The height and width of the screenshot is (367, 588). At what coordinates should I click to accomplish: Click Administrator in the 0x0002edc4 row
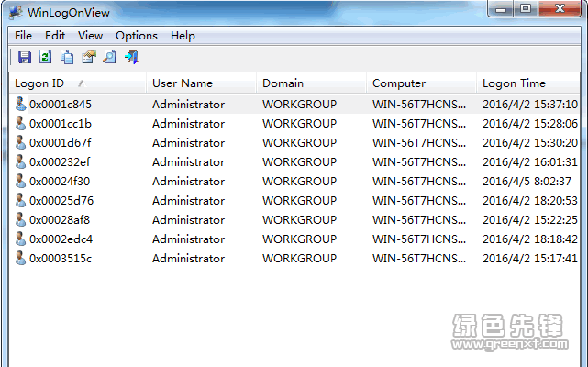pyautogui.click(x=188, y=239)
